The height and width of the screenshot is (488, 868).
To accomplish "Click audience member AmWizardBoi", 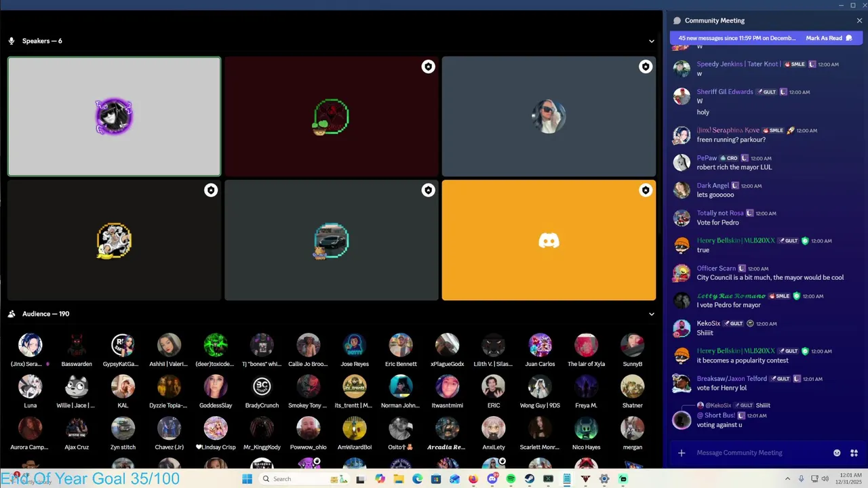I will coord(355,433).
